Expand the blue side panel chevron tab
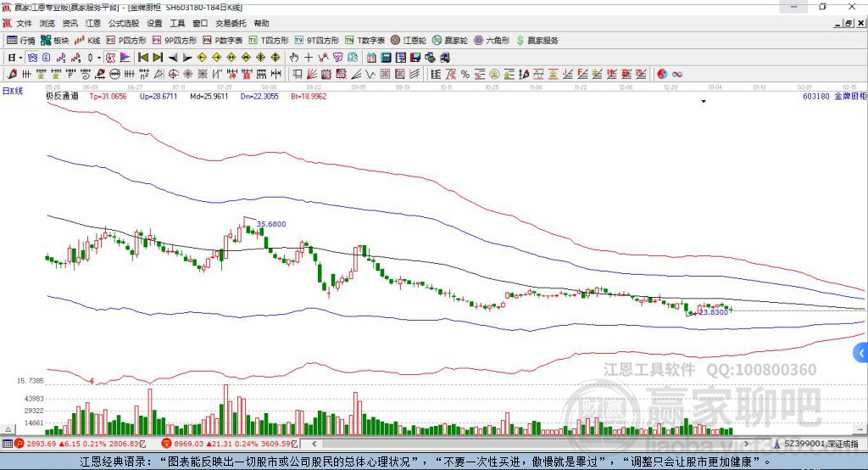Image resolution: width=868 pixels, height=470 pixels. pos(861,353)
